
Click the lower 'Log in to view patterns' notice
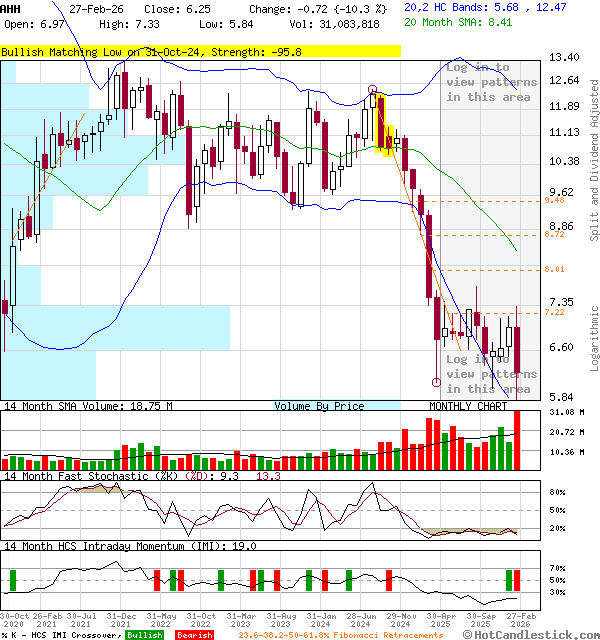[x=489, y=374]
